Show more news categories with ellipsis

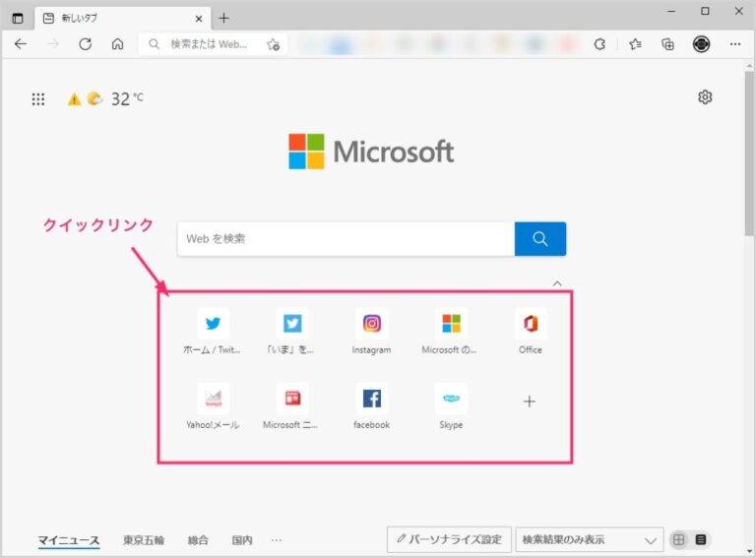tap(277, 540)
